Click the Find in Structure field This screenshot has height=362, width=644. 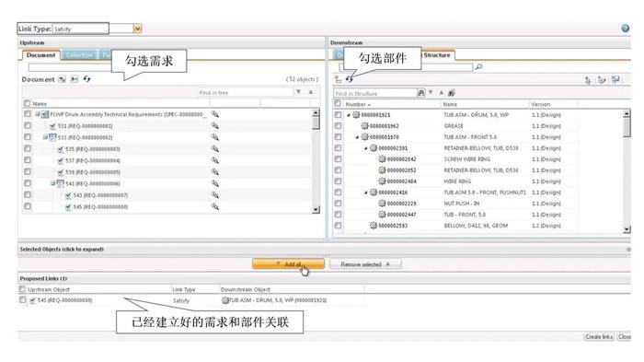375,93
